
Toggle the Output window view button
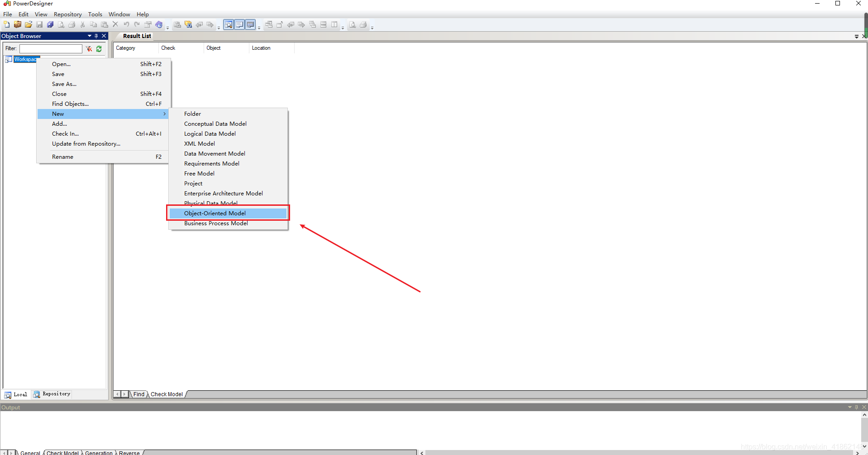239,24
